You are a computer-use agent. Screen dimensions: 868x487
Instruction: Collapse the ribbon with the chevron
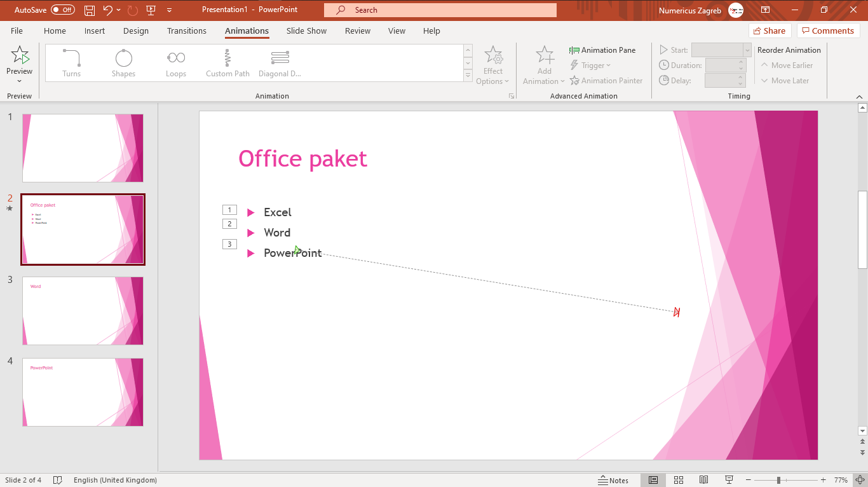pyautogui.click(x=859, y=96)
